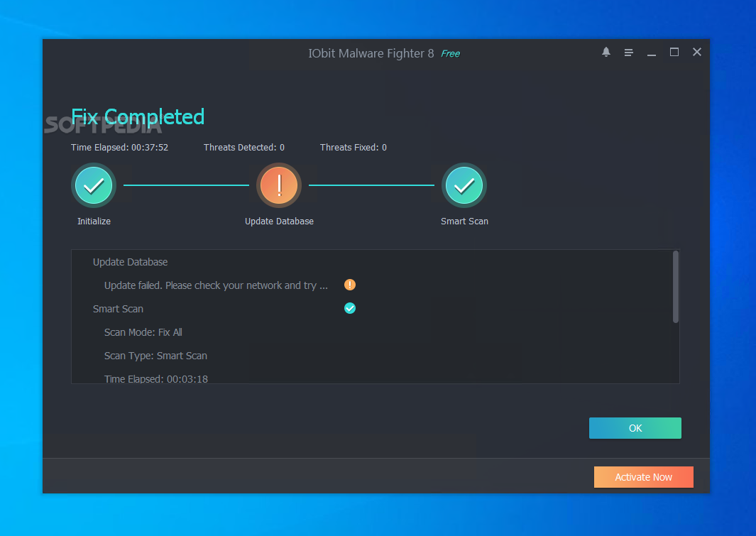This screenshot has height=536, width=756.
Task: Click the 'Threats Fixed: 0' text
Action: coord(354,148)
